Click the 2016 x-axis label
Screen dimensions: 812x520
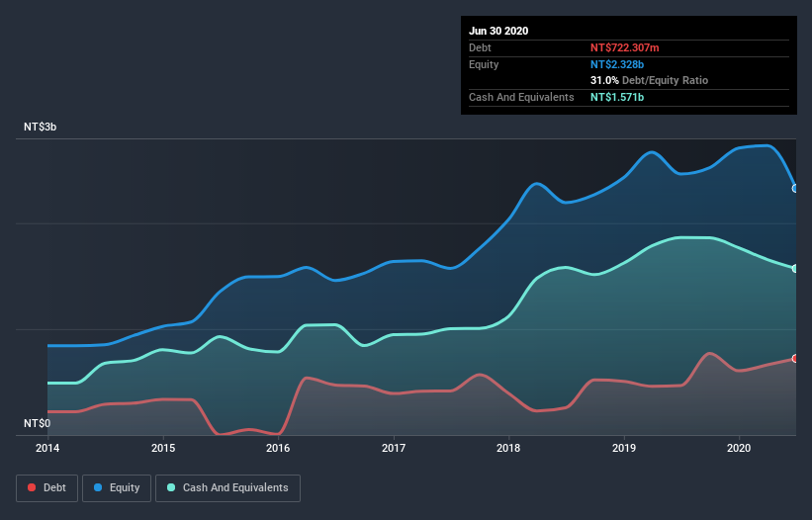coord(278,448)
